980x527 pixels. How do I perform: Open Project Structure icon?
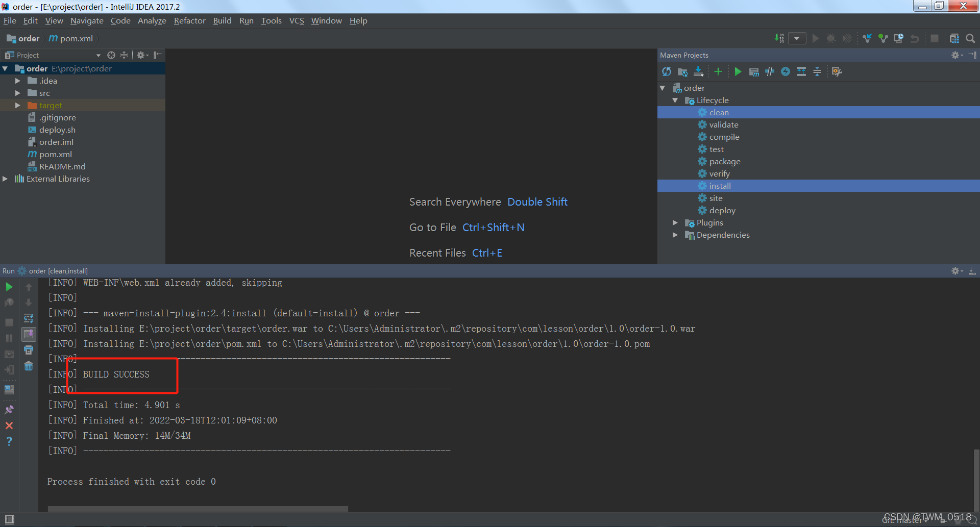pyautogui.click(x=954, y=38)
